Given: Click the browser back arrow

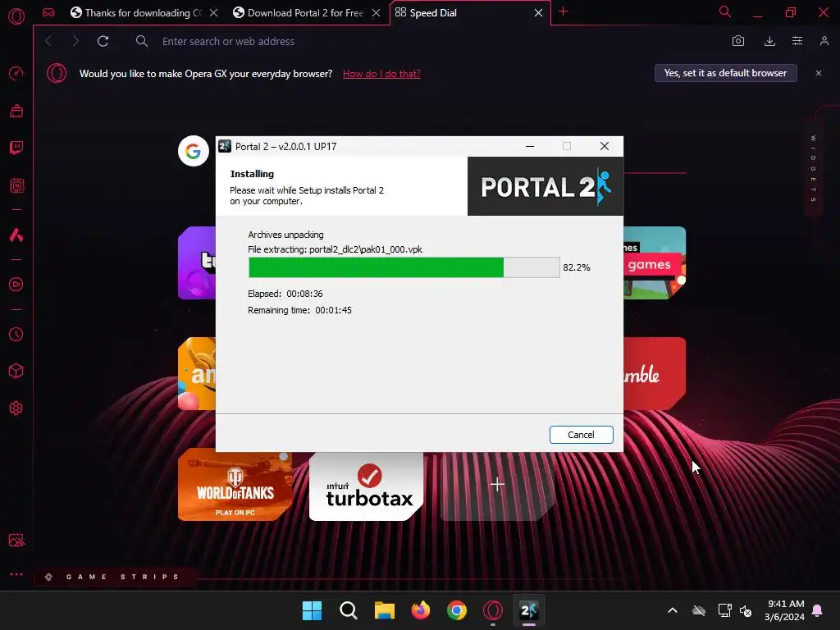Looking at the screenshot, I should [48, 41].
